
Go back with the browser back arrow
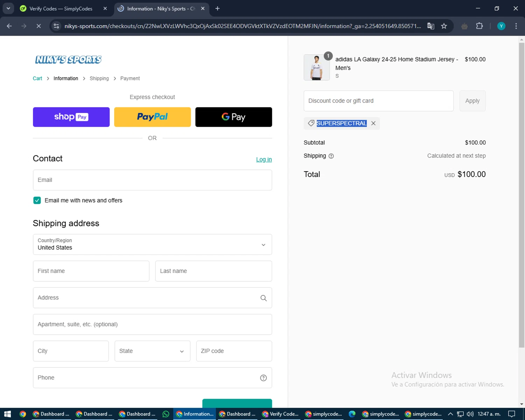9,26
